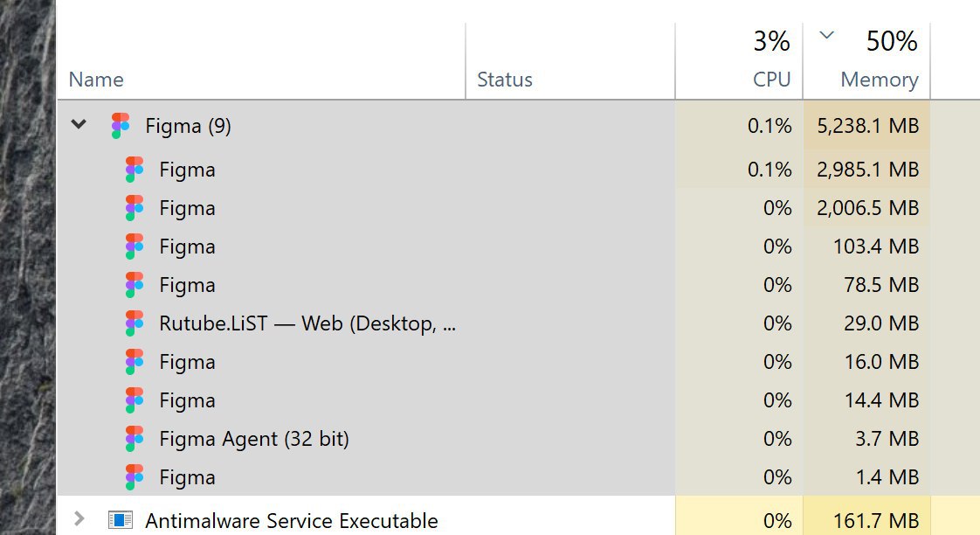This screenshot has width=980, height=535.
Task: Click the Antimalware Service Executable icon
Action: 121,520
